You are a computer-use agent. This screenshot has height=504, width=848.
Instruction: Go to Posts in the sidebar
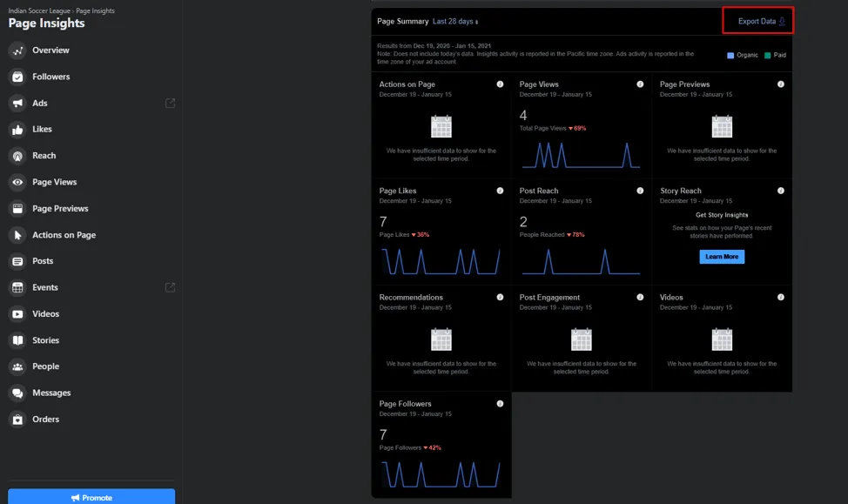point(43,261)
